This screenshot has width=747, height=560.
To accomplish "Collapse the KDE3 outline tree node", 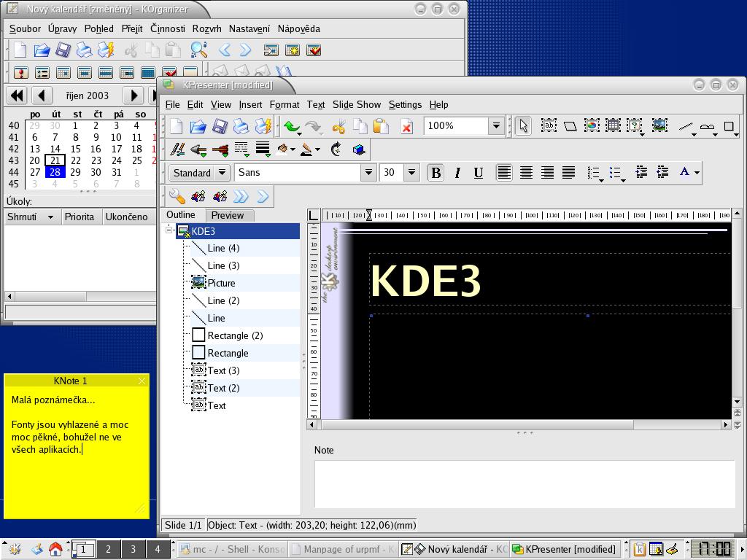I will 169,230.
